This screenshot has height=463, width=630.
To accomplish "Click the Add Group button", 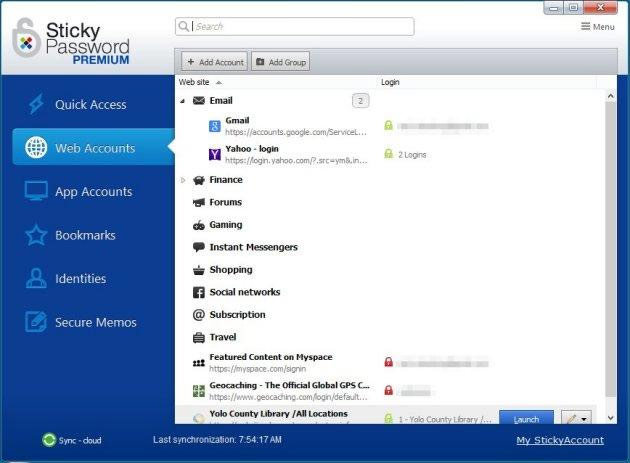I will click(280, 62).
